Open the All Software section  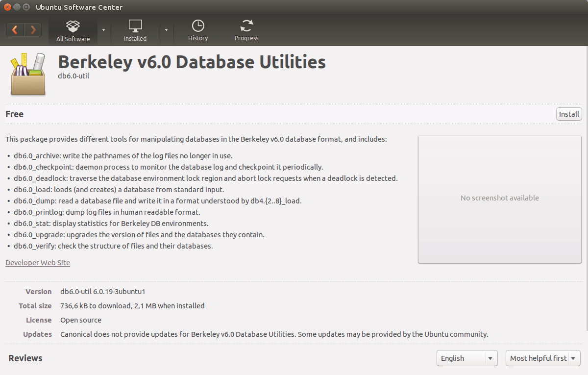[x=73, y=31]
